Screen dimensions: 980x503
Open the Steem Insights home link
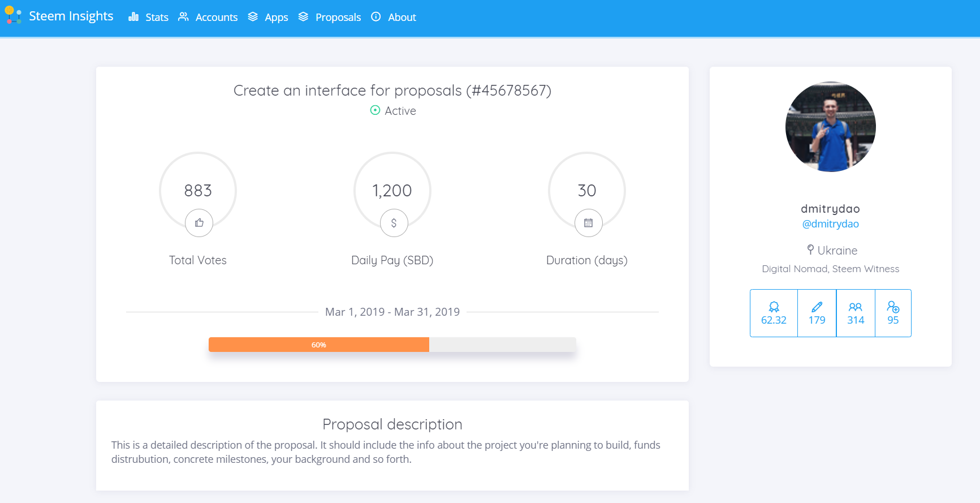coord(71,16)
